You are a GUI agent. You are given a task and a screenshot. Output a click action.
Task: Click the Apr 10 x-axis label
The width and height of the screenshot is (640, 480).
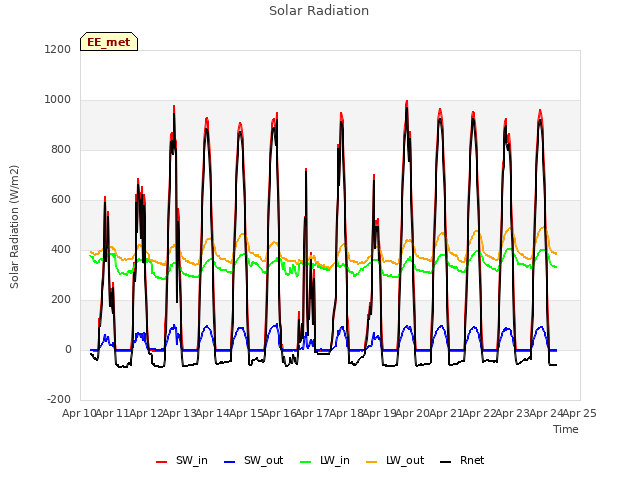(x=79, y=413)
